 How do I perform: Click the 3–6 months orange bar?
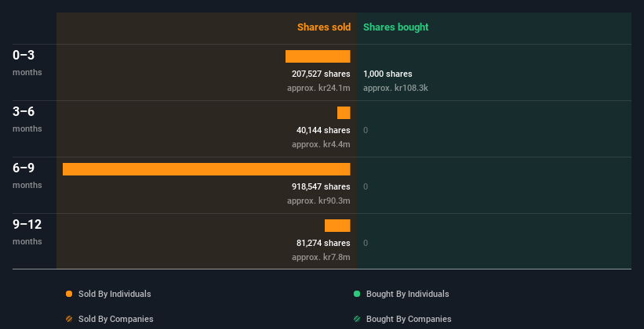tap(344, 113)
